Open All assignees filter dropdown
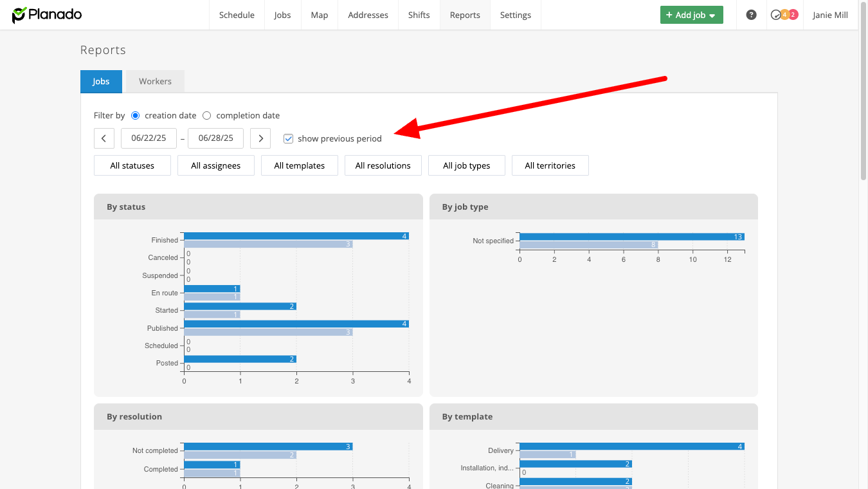The image size is (868, 489). tap(216, 165)
